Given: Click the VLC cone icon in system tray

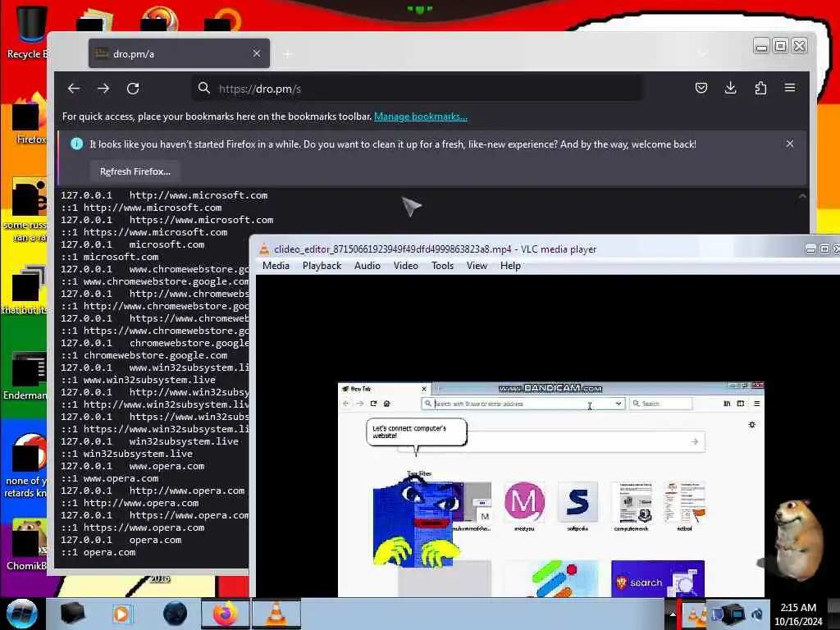Looking at the screenshot, I should pos(694,615).
